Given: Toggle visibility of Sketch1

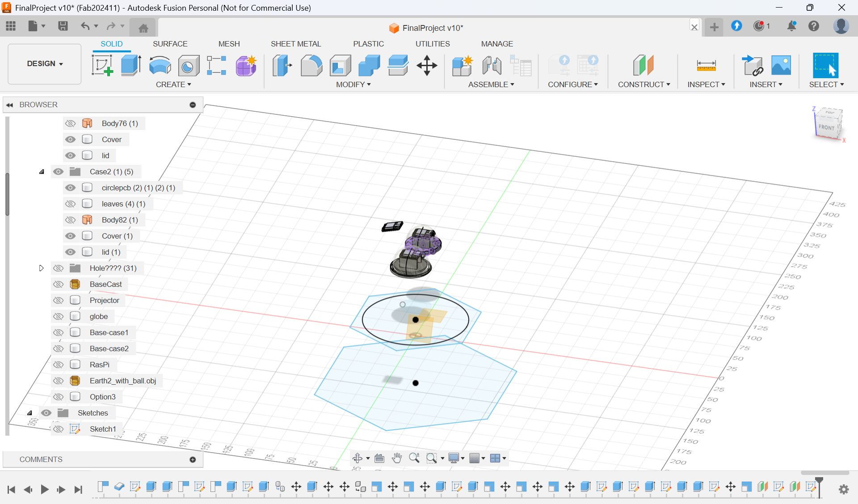Looking at the screenshot, I should coord(58,429).
